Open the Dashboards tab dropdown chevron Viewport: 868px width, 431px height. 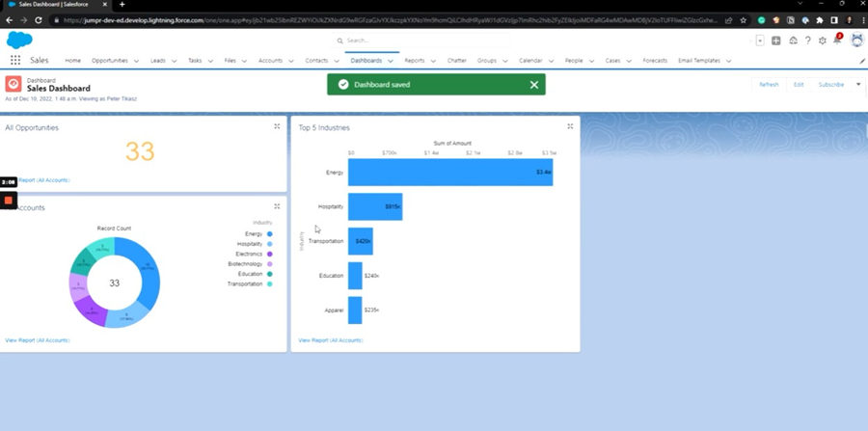point(391,61)
